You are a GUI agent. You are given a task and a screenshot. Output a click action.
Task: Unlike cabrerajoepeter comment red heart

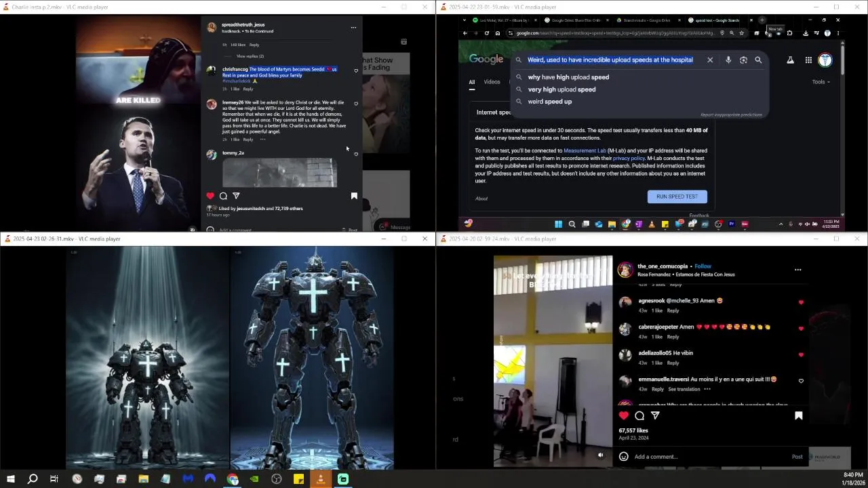[801, 329]
